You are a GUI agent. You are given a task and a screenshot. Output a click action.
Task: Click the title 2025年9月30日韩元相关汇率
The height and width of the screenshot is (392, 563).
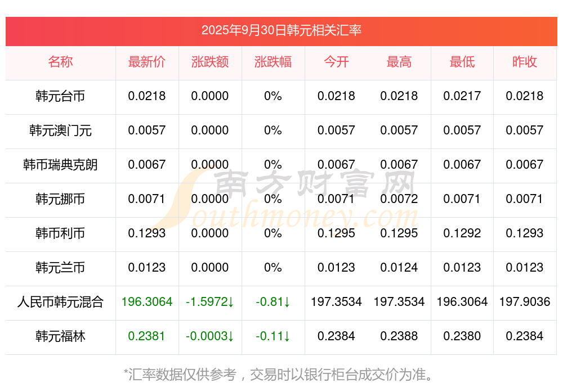(x=281, y=30)
